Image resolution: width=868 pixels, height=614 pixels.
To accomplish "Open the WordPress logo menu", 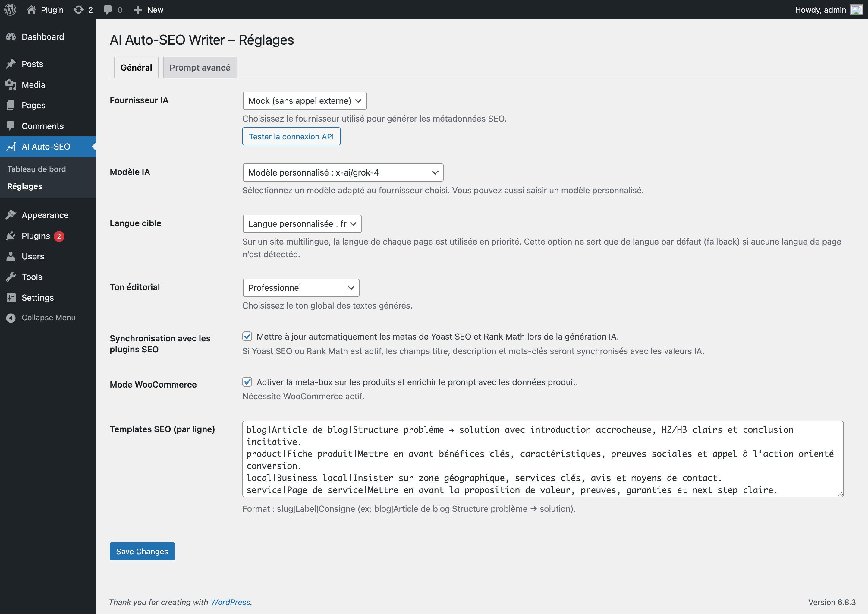I will (10, 9).
